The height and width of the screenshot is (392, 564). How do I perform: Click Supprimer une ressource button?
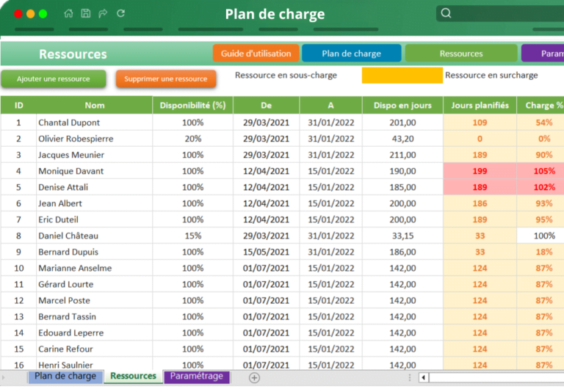pyautogui.click(x=166, y=79)
